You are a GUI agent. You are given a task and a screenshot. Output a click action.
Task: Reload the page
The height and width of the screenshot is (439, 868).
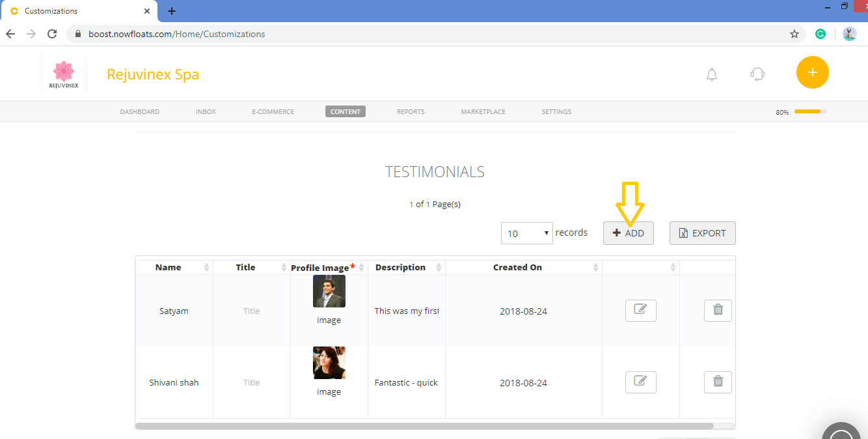tap(52, 34)
